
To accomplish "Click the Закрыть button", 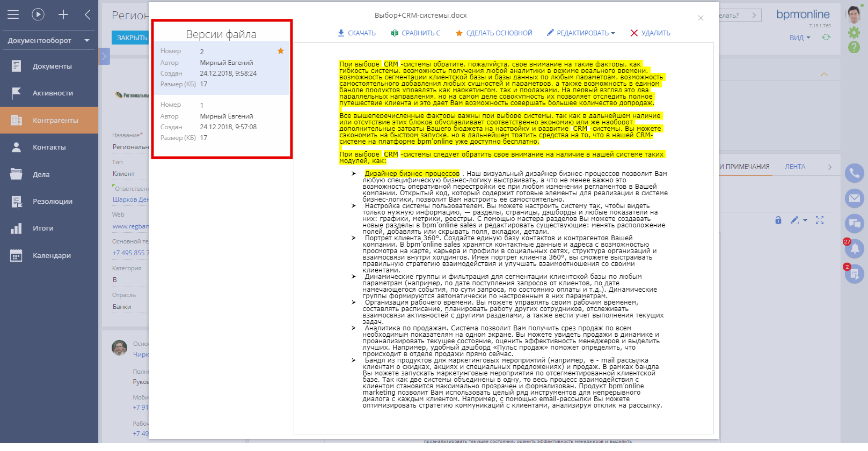I will (130, 38).
